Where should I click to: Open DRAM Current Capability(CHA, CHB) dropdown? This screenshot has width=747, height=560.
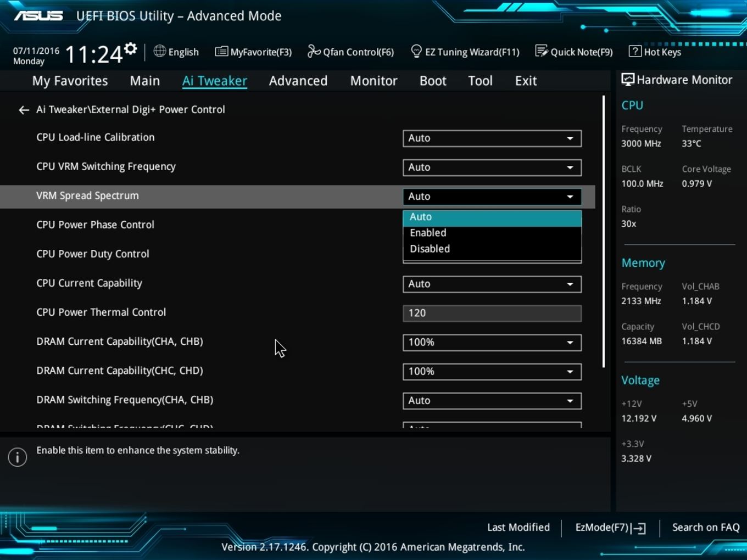coord(492,343)
